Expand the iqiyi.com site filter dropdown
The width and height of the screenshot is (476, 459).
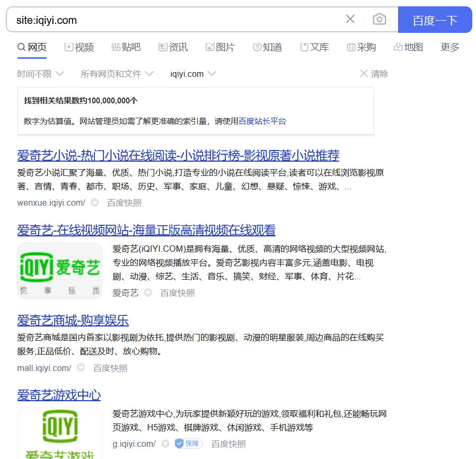tap(193, 74)
